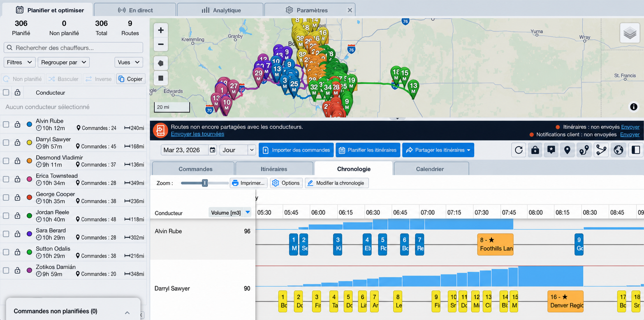Click the Envoyer les tournées link
This screenshot has width=644, height=320.
click(x=197, y=134)
